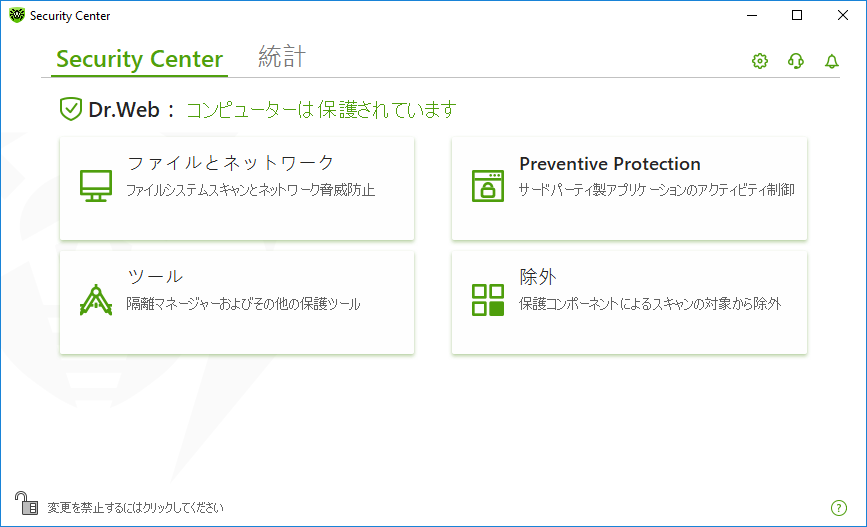Switch to the 統計 tab
Viewport: 867px width, 527px height.
pyautogui.click(x=282, y=57)
